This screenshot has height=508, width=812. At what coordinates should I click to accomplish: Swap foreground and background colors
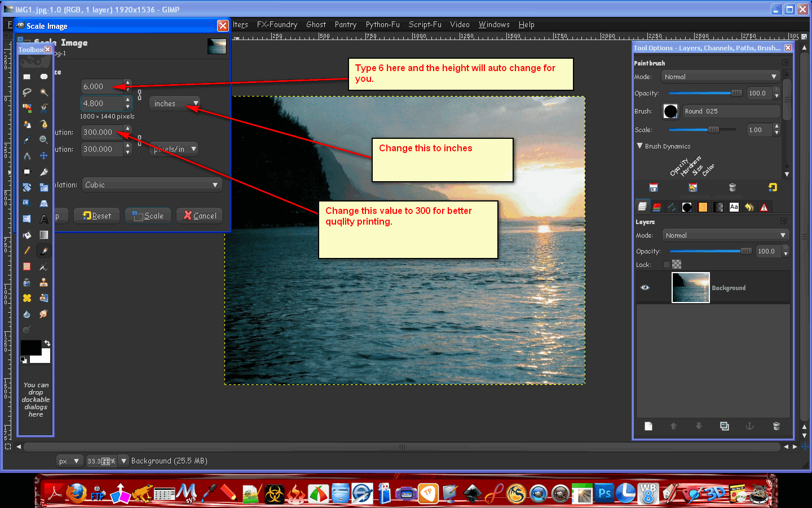47,343
